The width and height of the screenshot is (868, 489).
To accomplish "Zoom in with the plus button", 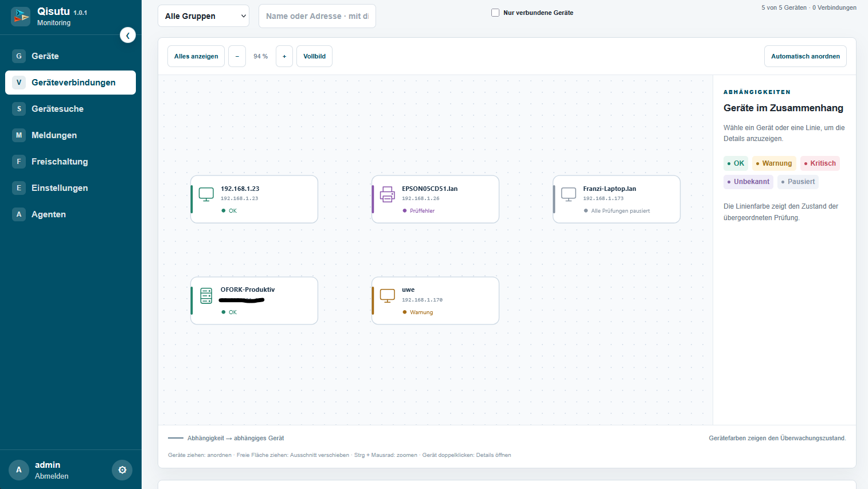I will coord(284,56).
